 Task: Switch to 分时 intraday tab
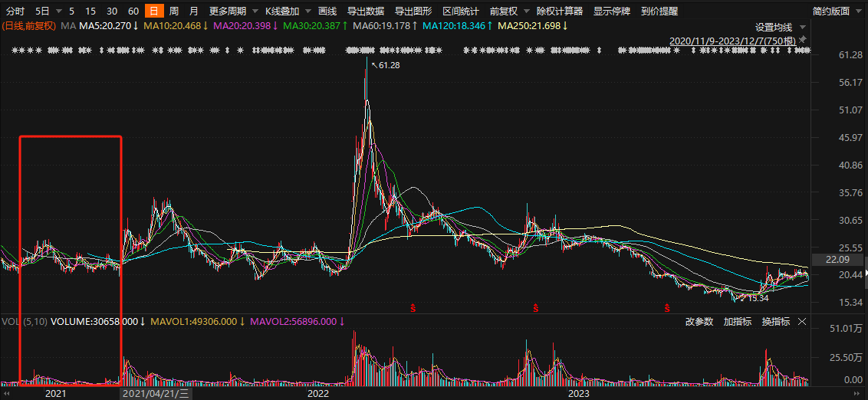pos(15,11)
